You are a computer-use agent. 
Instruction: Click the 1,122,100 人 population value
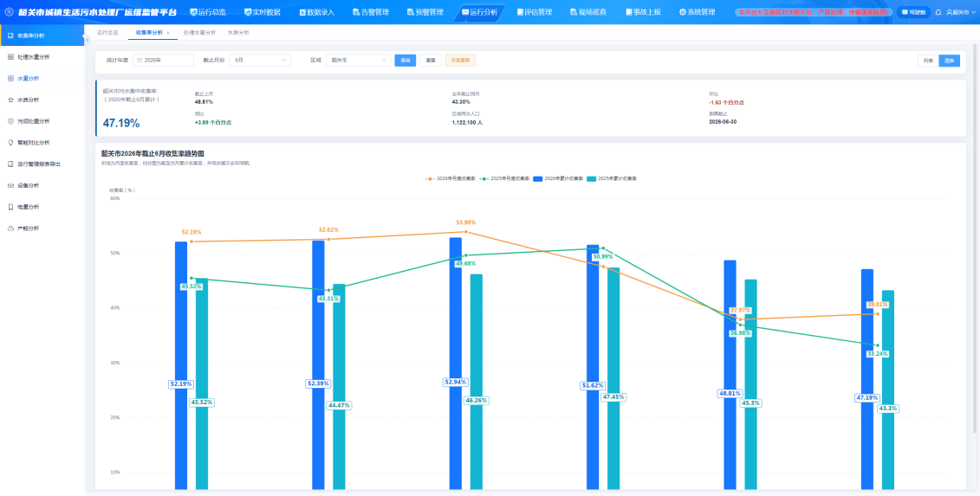[x=467, y=122]
